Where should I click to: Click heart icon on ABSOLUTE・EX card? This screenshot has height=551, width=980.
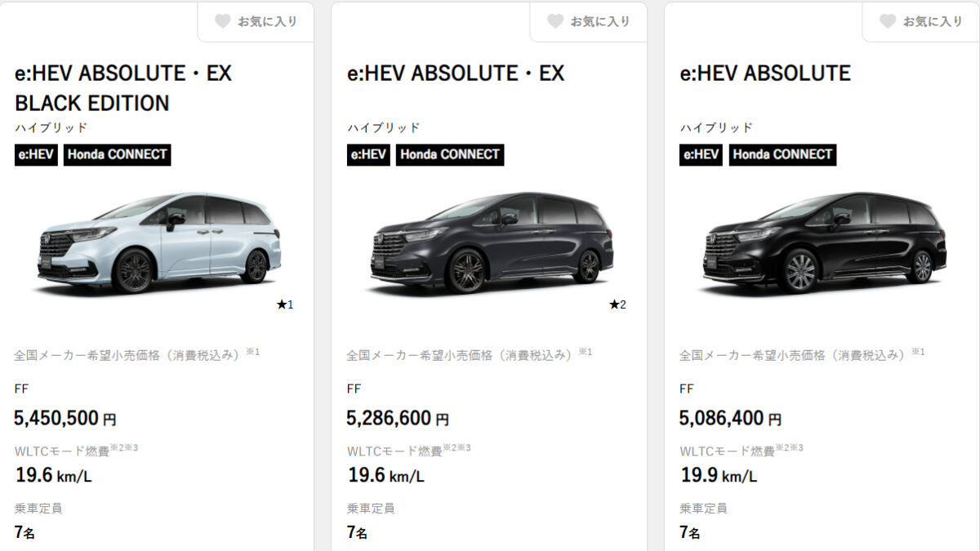[x=555, y=22]
